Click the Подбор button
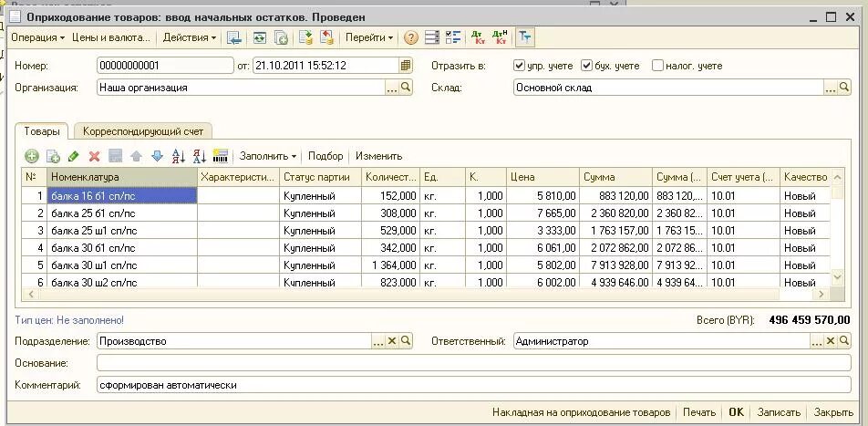Screen dimensions: 868x426 point(325,156)
